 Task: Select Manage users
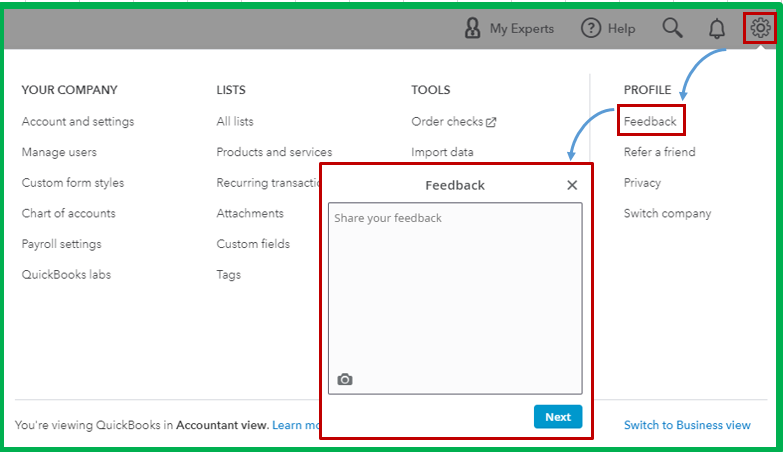(59, 152)
